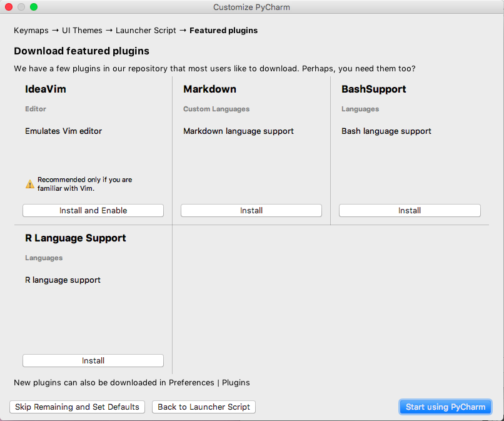504x421 pixels.
Task: Click the Preferences | Plugins footer note
Action: (x=132, y=382)
